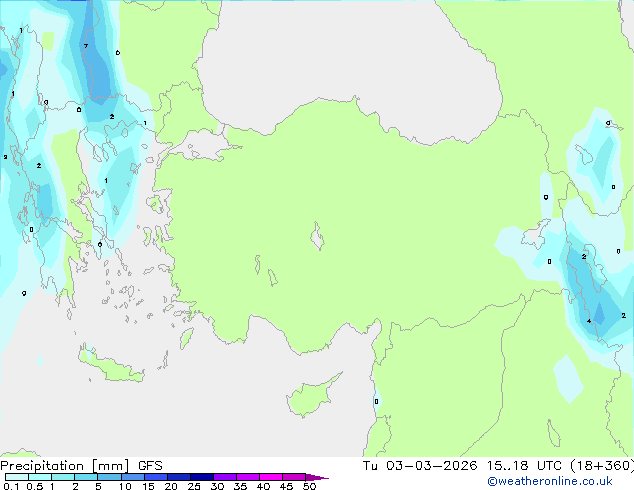Viewport: 634px width, 490px height.
Task: Click the '(18+360)' forecast offset text
Action: point(602,466)
